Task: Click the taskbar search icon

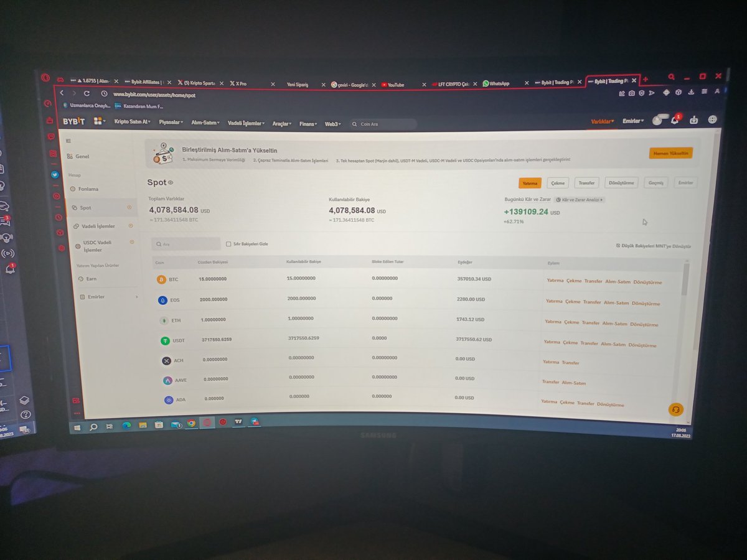Action: 93,427
